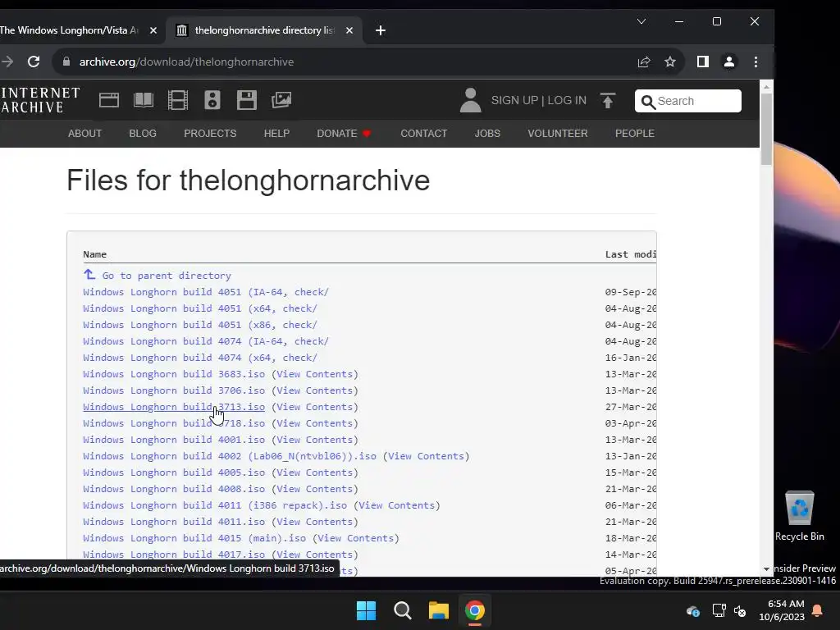
Task: Click the notification bell in system tray
Action: tap(818, 610)
